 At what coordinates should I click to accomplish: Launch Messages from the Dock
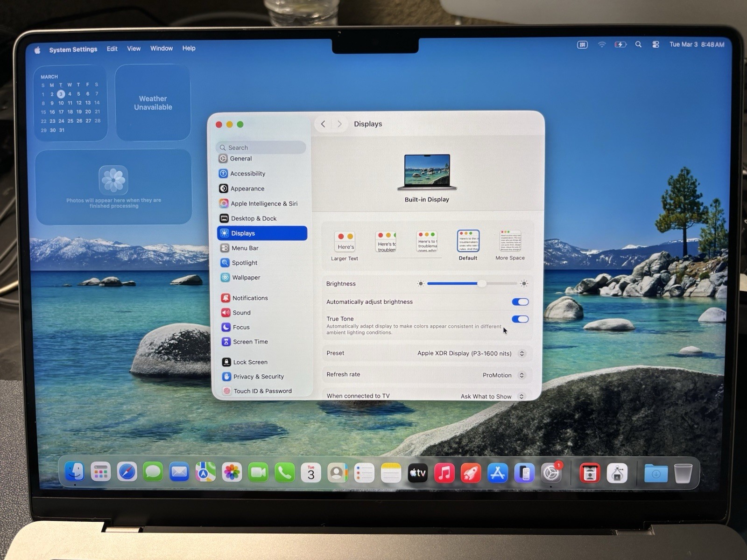(x=153, y=472)
